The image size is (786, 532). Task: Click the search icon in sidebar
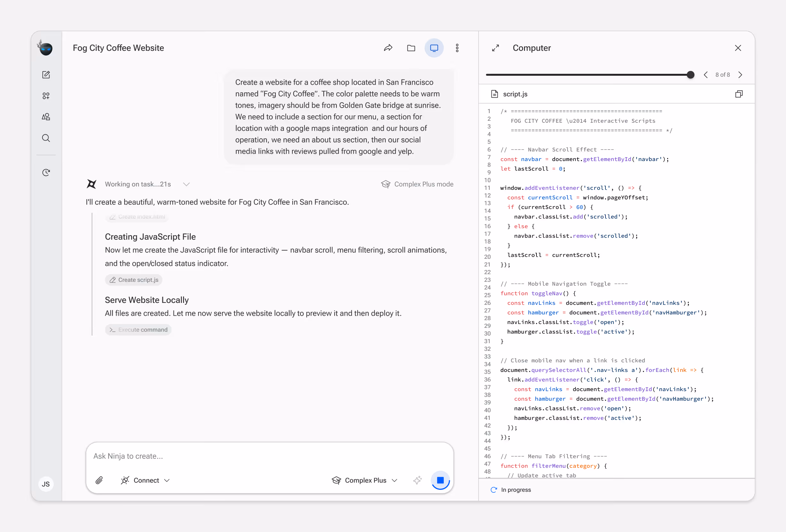(46, 138)
